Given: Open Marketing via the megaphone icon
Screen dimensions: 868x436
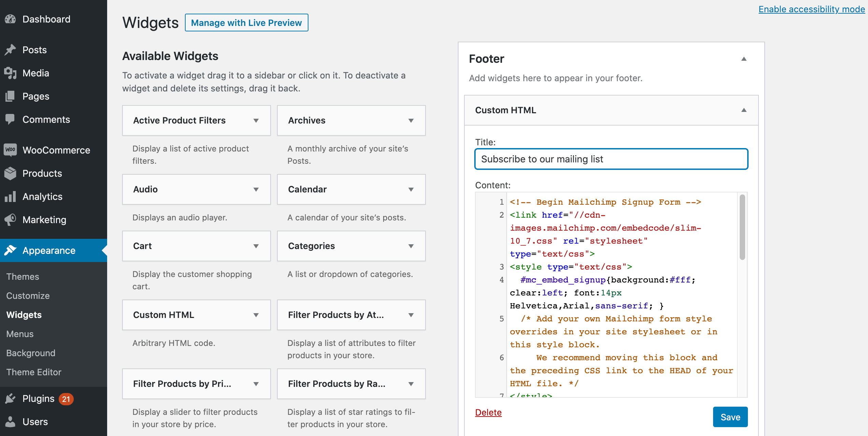Looking at the screenshot, I should coord(10,220).
